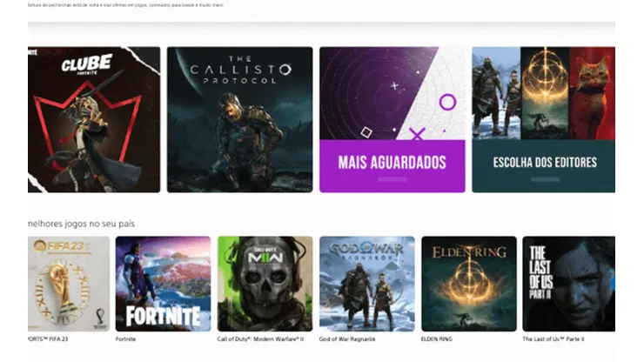The image size is (644, 362).
Task: Select The Last of Us Part II cover
Action: [569, 284]
